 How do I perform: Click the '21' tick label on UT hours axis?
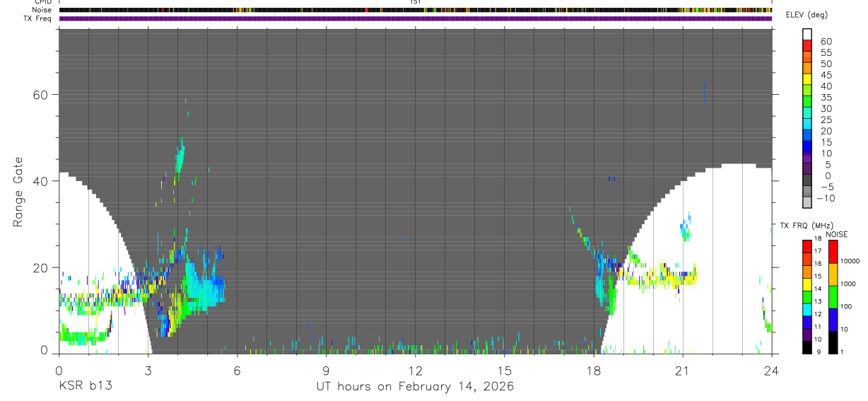click(x=683, y=370)
